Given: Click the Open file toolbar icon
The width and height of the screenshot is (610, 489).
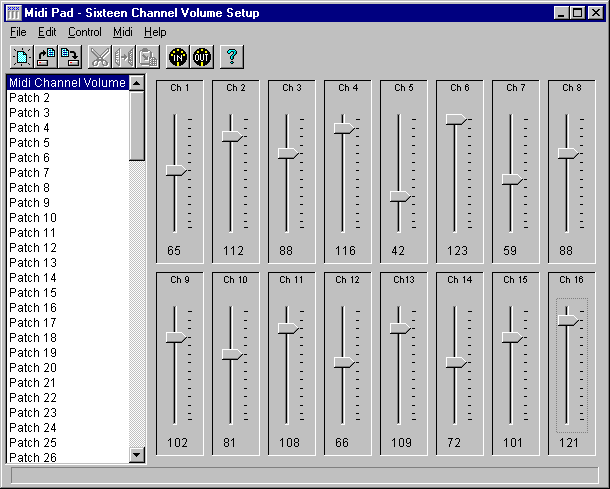Looking at the screenshot, I should (x=46, y=56).
